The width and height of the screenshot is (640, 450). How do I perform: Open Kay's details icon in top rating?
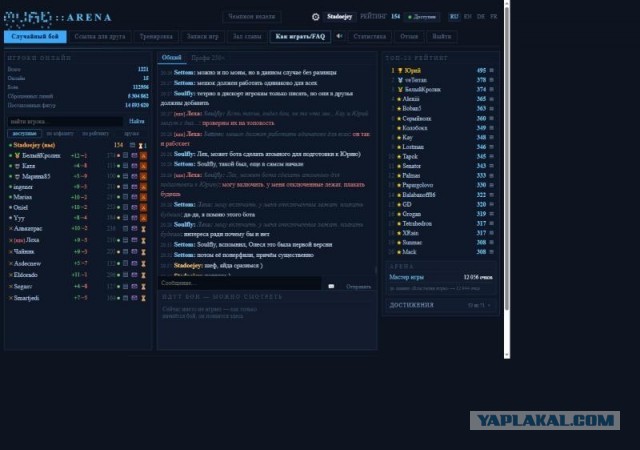click(x=491, y=138)
